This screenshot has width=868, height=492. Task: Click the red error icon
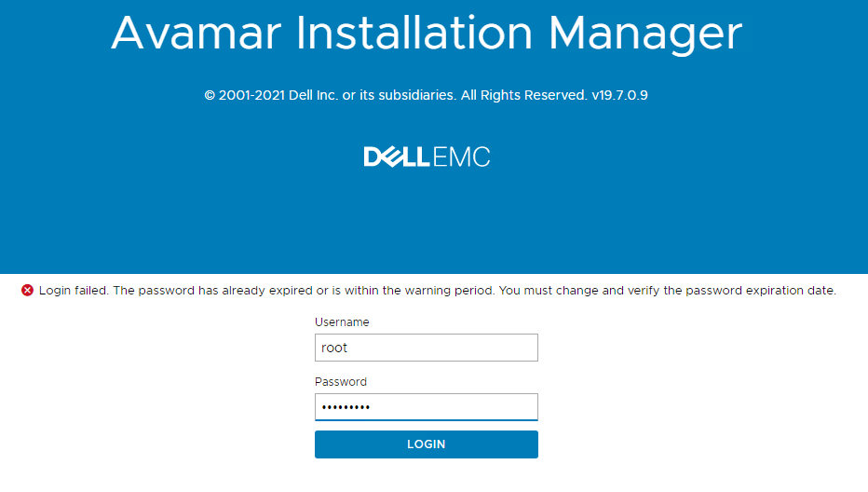pyautogui.click(x=27, y=291)
